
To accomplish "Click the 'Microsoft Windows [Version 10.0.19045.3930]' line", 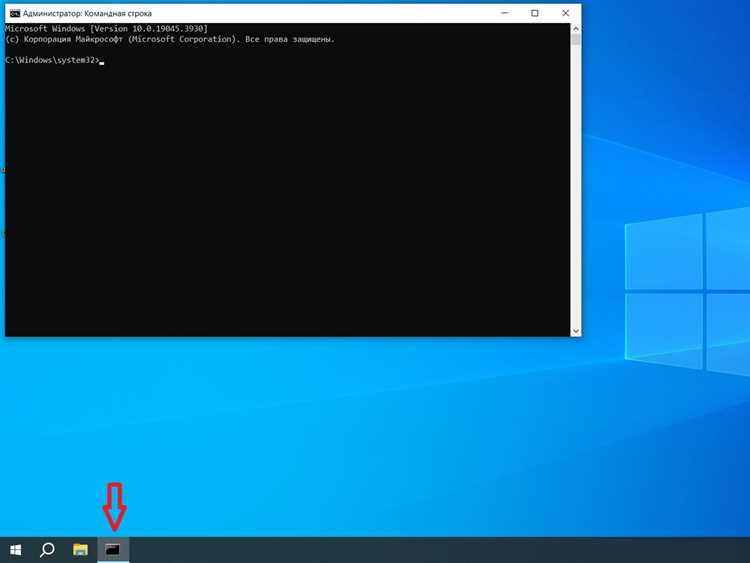I will [x=106, y=29].
